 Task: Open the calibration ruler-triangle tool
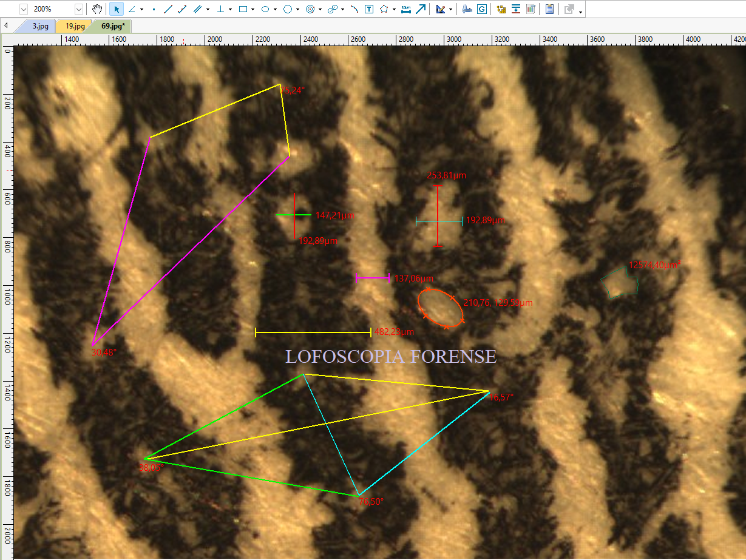tap(441, 9)
